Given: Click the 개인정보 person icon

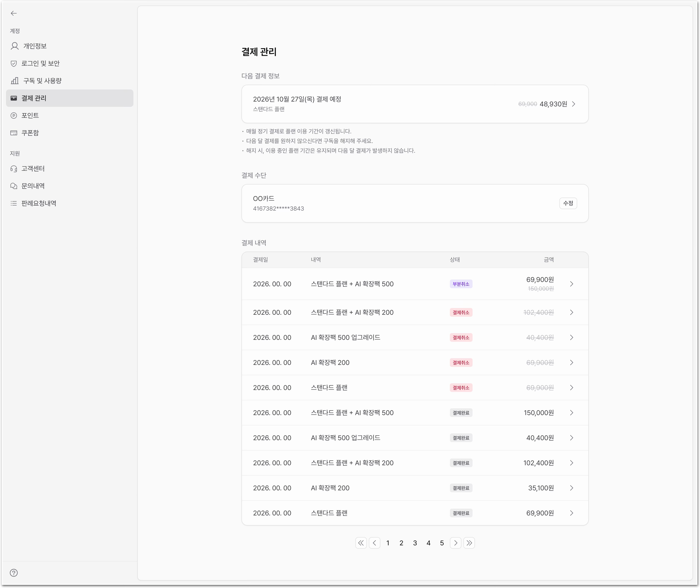Looking at the screenshot, I should pyautogui.click(x=14, y=46).
